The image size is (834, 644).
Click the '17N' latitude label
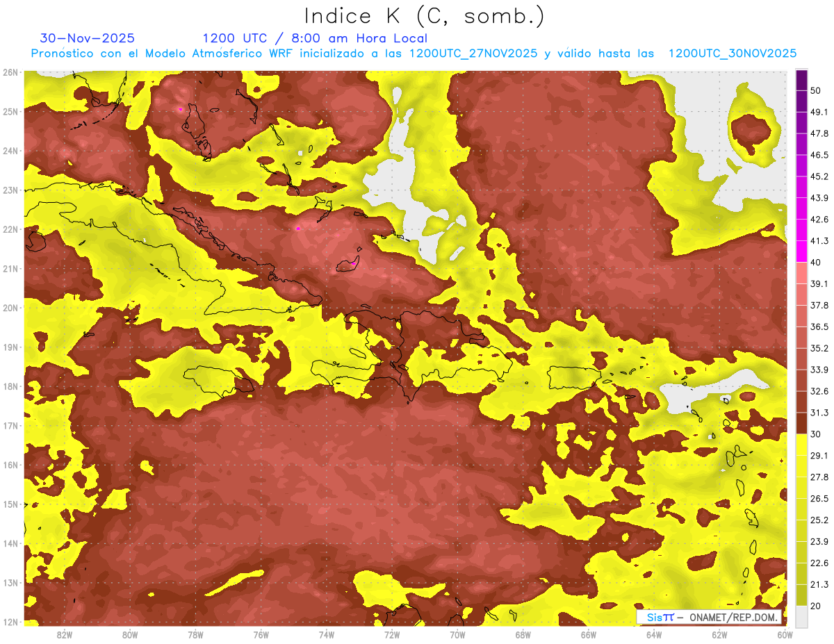[x=10, y=425]
